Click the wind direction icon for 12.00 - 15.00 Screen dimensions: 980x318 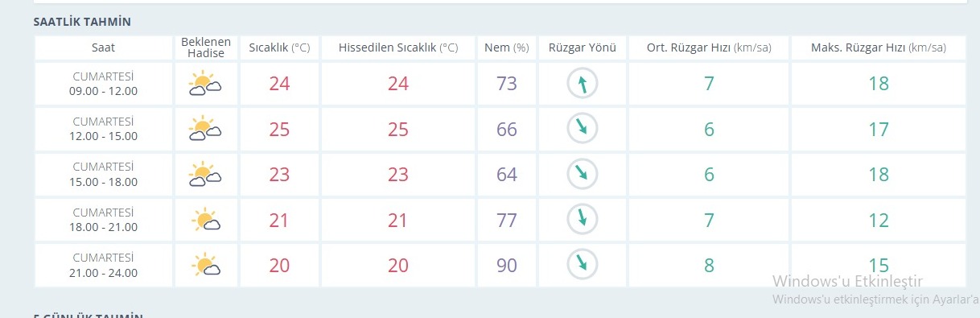(x=583, y=129)
